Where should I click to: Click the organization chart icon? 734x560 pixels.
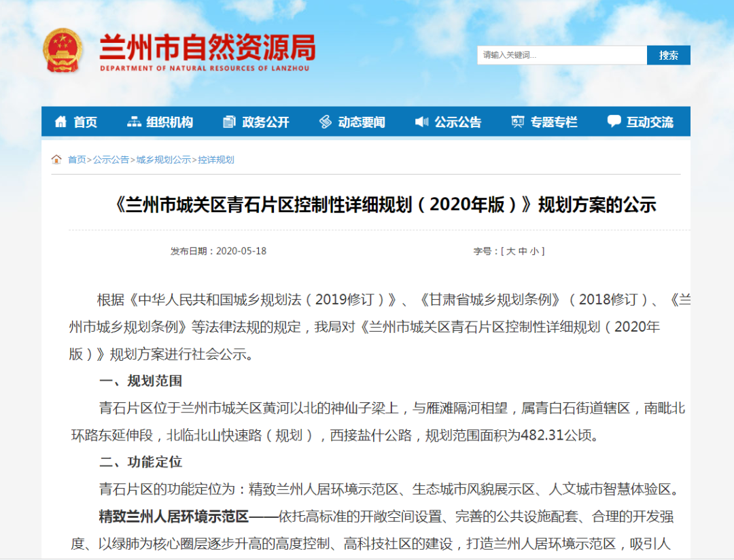point(134,122)
